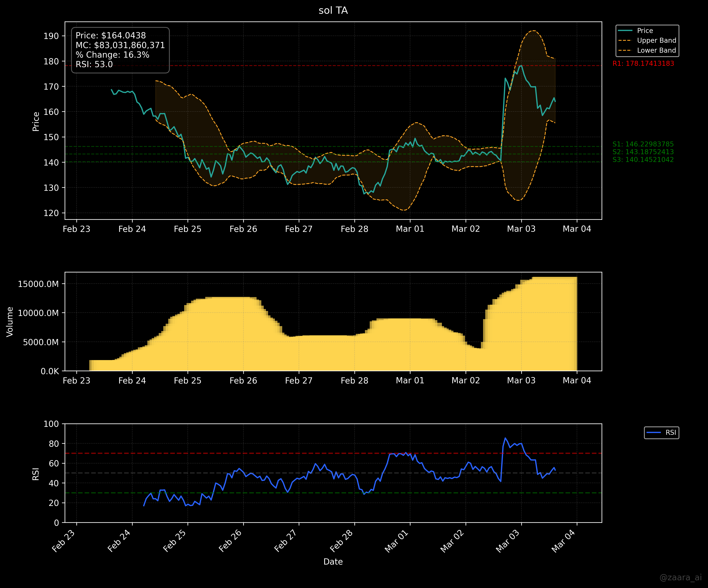Click the Price legend entry

point(645,31)
